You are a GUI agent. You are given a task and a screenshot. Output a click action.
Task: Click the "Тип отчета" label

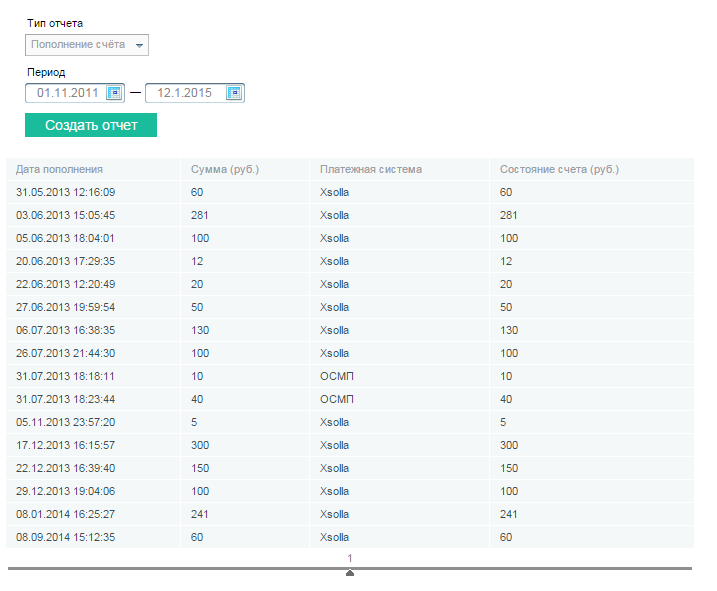tap(55, 23)
